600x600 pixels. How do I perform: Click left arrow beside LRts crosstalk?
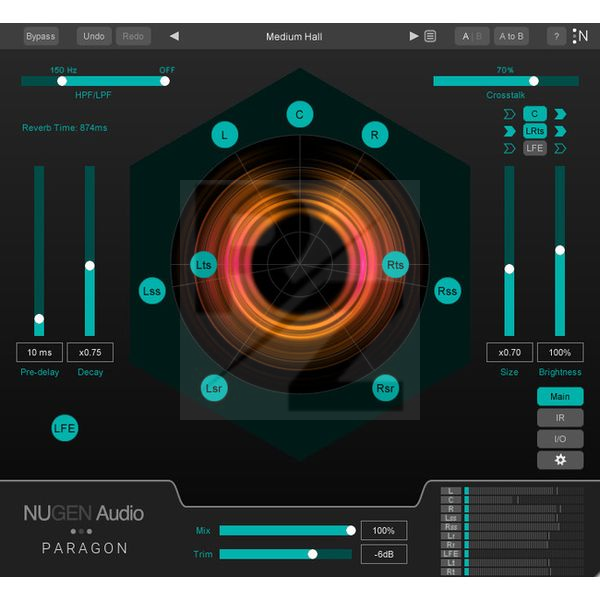(x=509, y=131)
